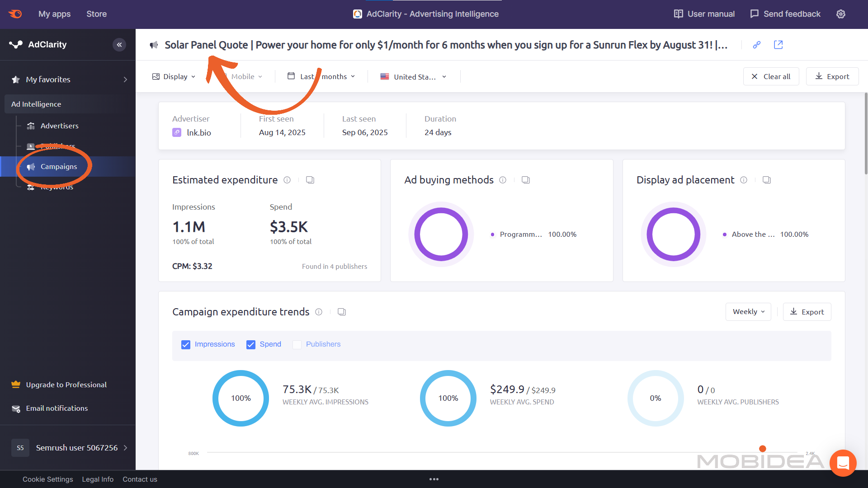The height and width of the screenshot is (488, 868).
Task: Uncheck the Impressions checkbox in expenditure trends
Action: coord(185,344)
